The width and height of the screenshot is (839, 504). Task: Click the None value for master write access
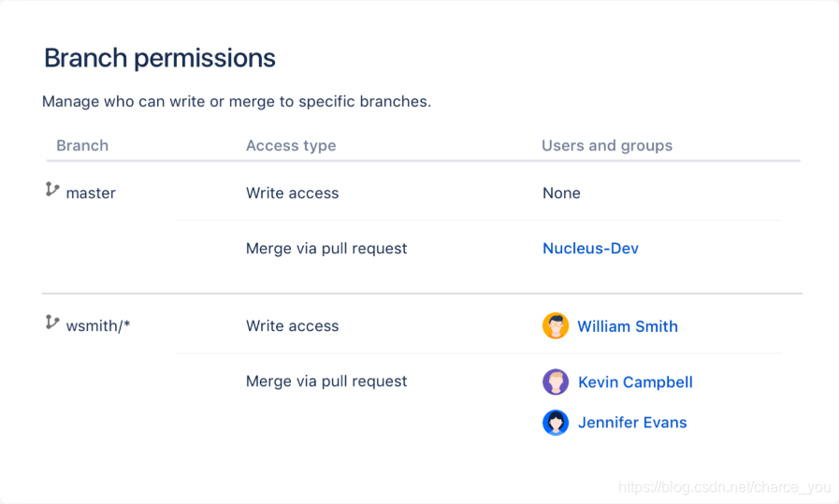561,194
